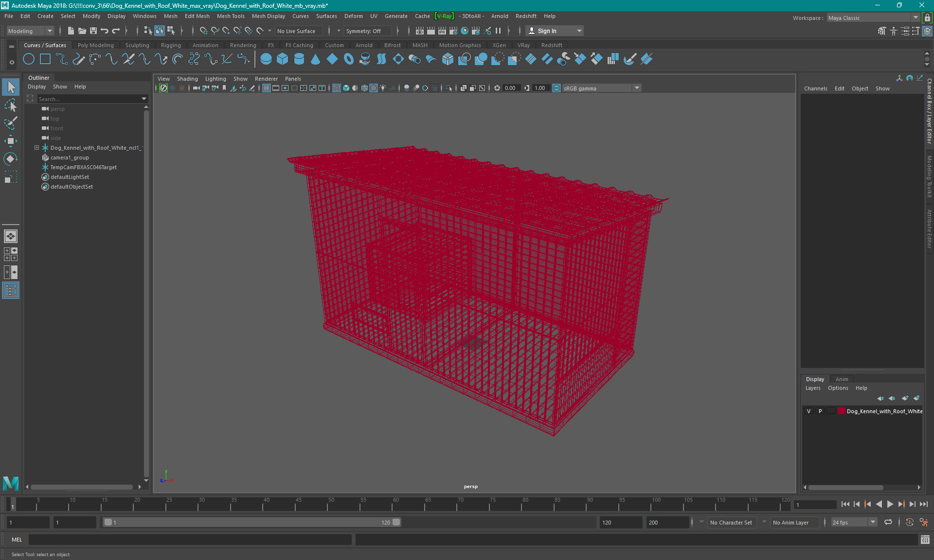Open the viewport Shading menu
This screenshot has width=934, height=560.
pos(187,79)
